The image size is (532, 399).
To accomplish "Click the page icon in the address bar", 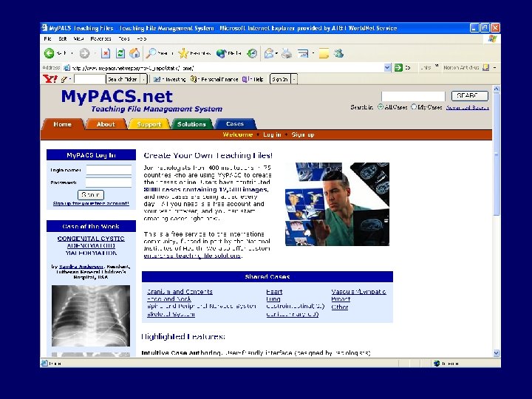I will tap(66, 67).
